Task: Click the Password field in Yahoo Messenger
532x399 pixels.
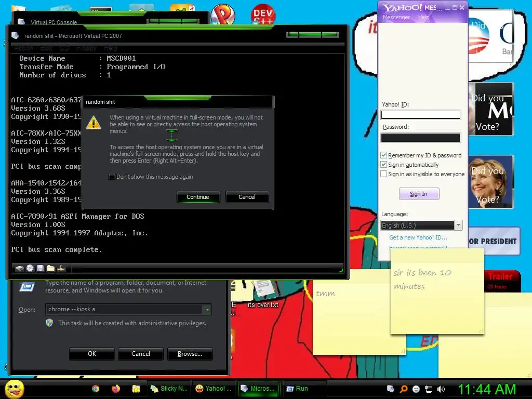Action: [x=421, y=137]
